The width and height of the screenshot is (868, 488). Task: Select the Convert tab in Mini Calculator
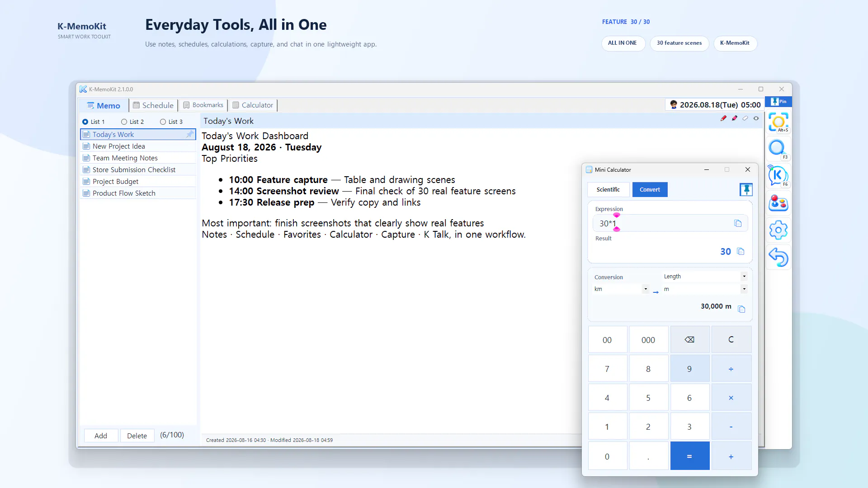(x=650, y=190)
